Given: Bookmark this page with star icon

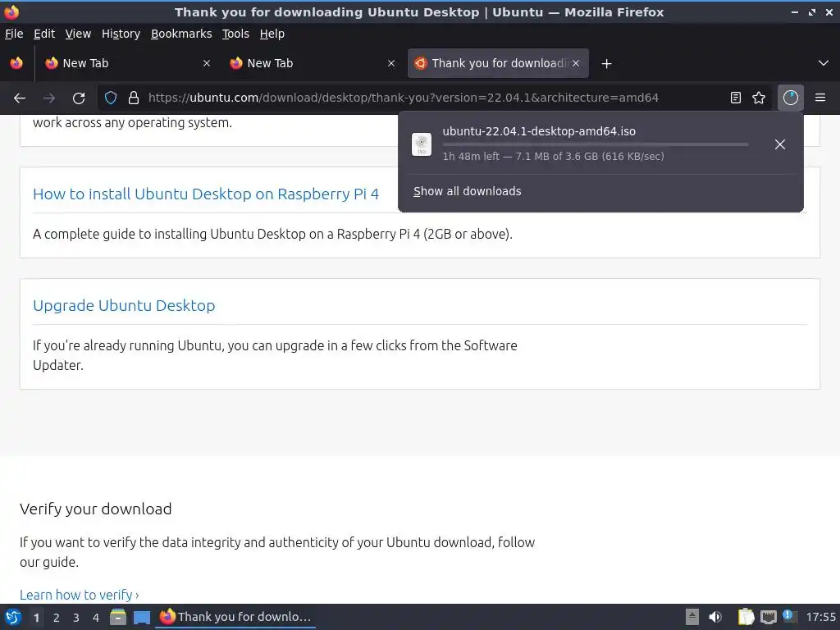Looking at the screenshot, I should click(x=759, y=98).
